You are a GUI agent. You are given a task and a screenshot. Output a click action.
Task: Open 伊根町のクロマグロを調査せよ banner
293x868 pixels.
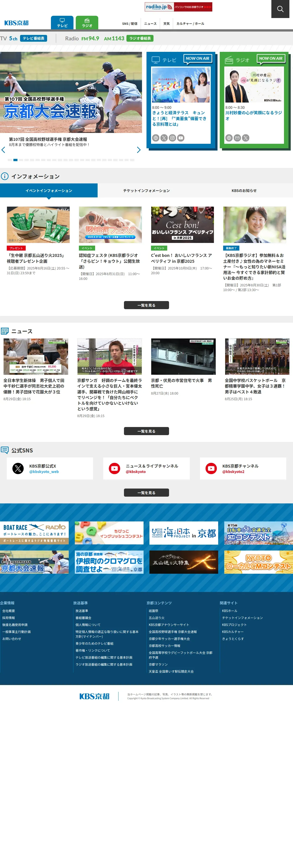(x=109, y=562)
